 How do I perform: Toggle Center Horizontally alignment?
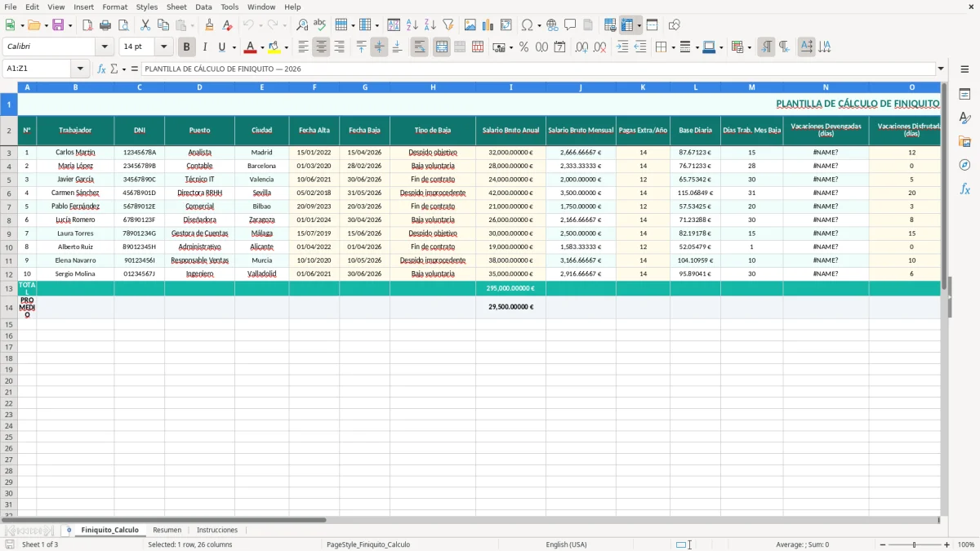pos(321,47)
